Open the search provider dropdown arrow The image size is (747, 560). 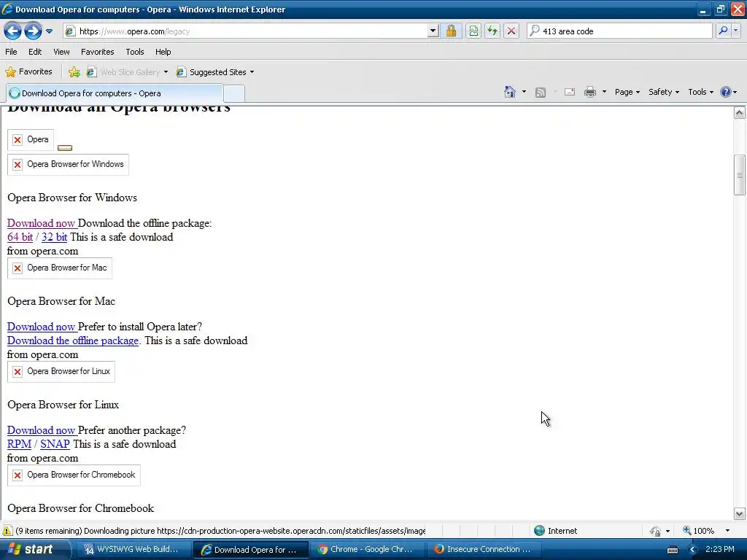pos(736,31)
